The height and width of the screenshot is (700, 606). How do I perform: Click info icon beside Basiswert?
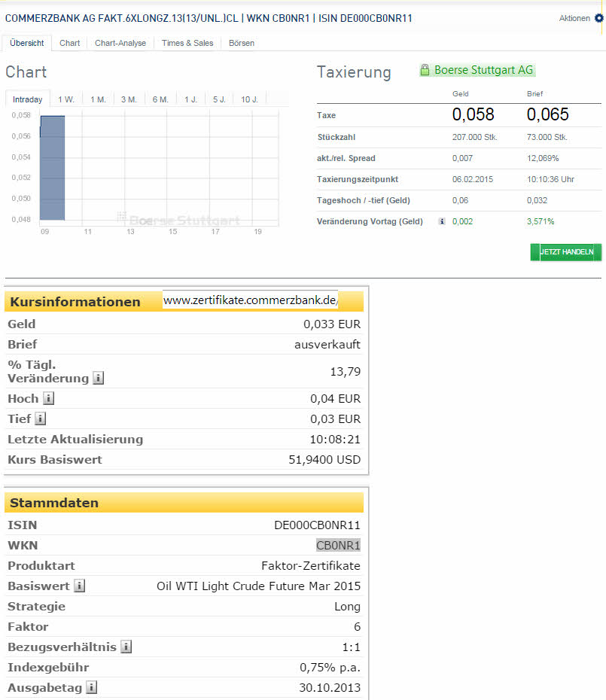[80, 586]
